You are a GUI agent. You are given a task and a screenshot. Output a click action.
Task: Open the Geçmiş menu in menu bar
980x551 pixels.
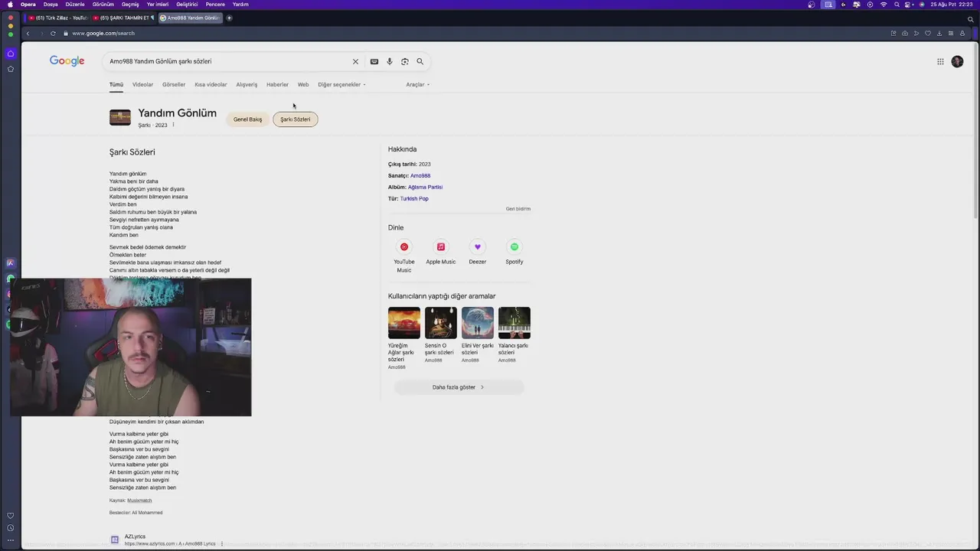tap(130, 5)
